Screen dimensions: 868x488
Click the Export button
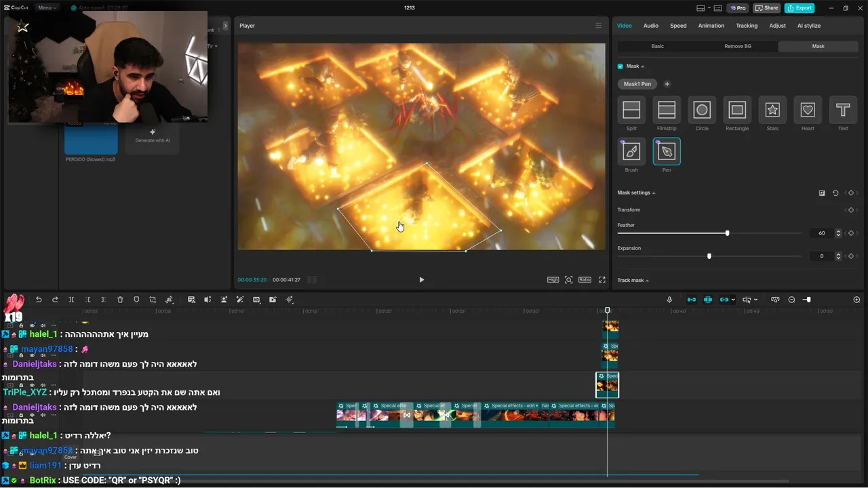pyautogui.click(x=800, y=8)
